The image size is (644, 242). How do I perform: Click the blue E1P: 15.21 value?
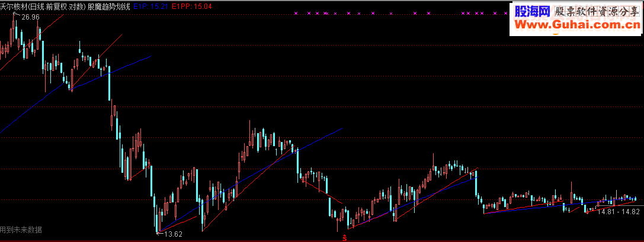pos(150,7)
